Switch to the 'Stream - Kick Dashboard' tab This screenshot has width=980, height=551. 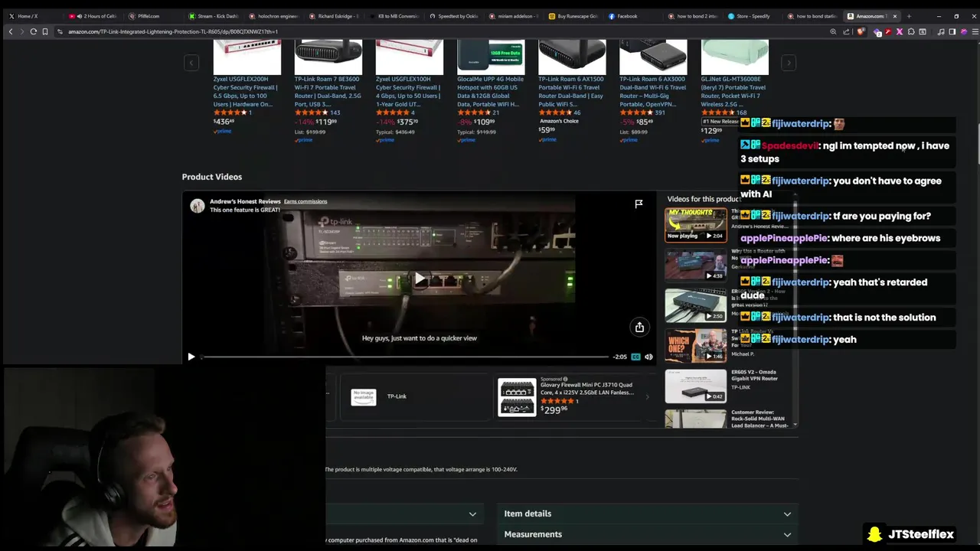[214, 16]
